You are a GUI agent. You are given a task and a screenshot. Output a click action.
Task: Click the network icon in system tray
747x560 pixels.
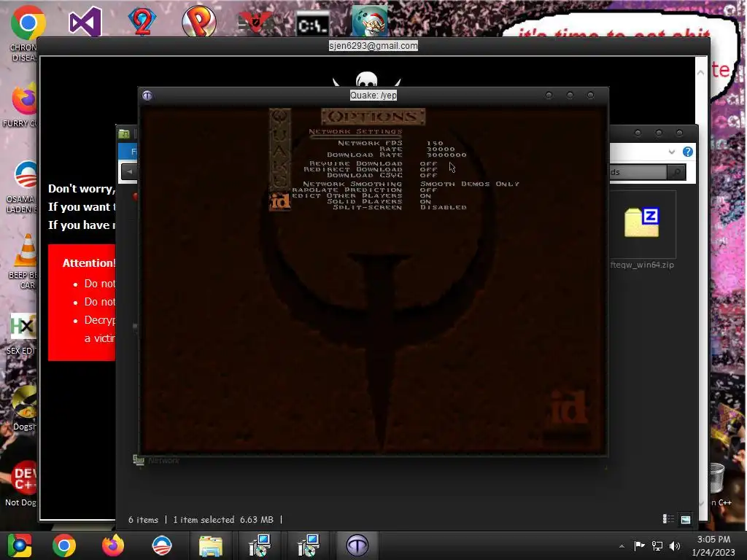(657, 545)
